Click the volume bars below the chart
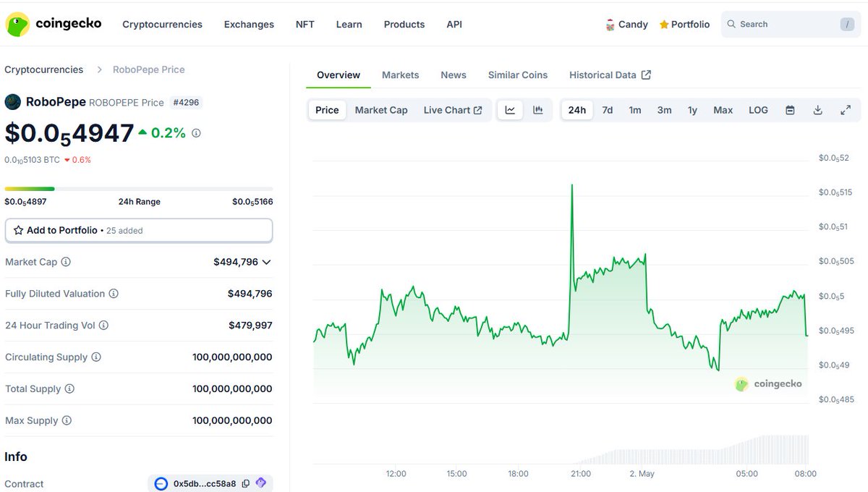 click(692, 450)
